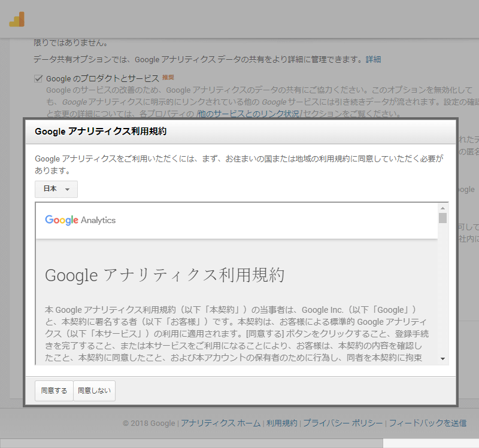This screenshot has width=479, height=448.
Task: Click the vertical scrollbar thumb in the terms frame
Action: 442,218
